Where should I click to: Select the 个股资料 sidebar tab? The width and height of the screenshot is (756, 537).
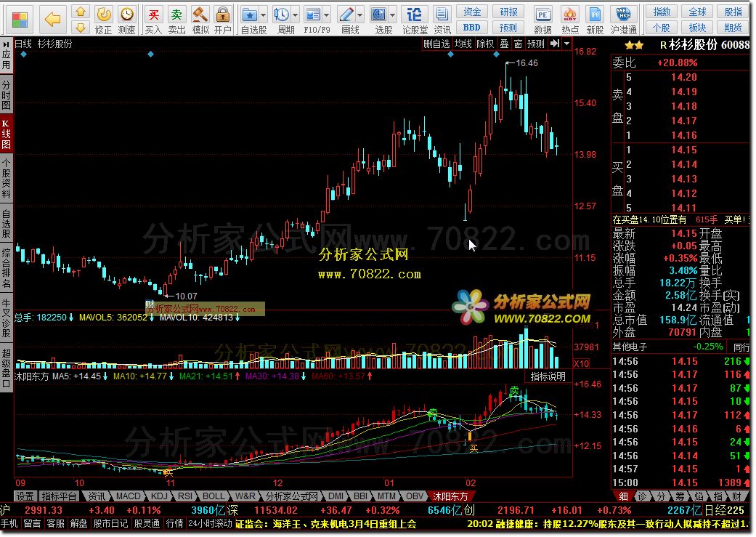coord(7,177)
